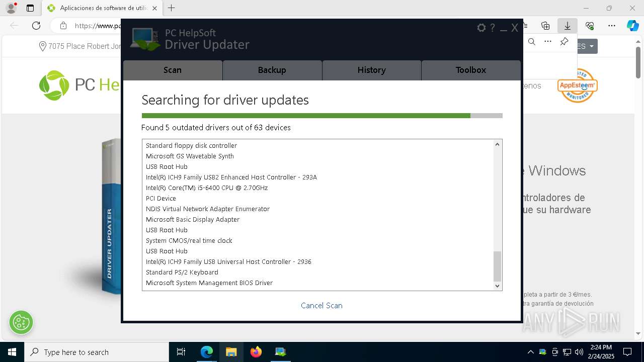Select Intel ICH9 USB Universal Host Controller 2936
The height and width of the screenshot is (362, 644).
[228, 261]
